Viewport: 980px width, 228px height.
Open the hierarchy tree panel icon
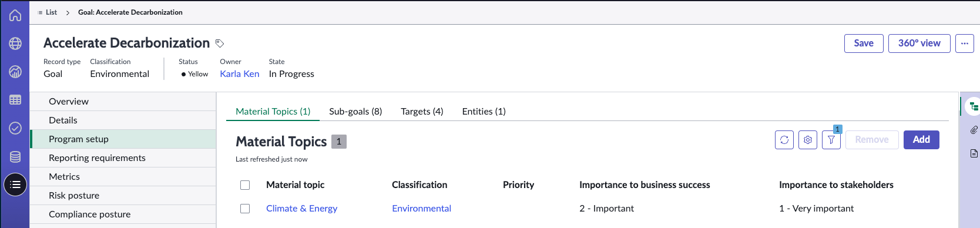point(974,106)
